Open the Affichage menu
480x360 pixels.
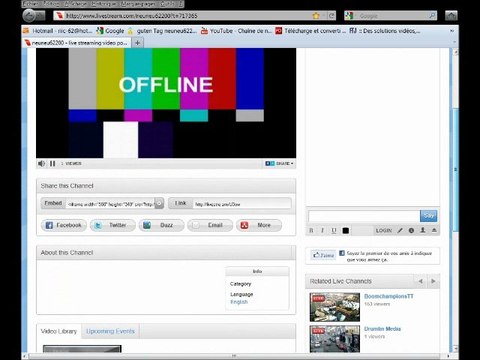point(75,4)
